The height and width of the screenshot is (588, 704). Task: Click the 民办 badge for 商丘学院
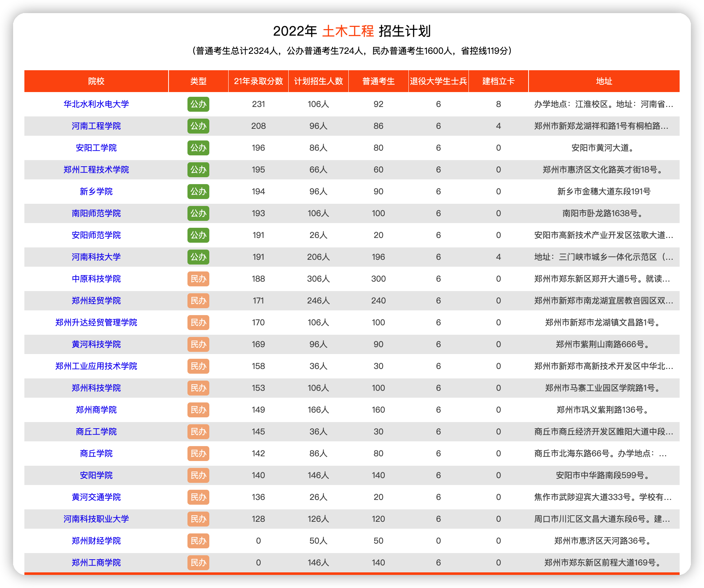pyautogui.click(x=198, y=453)
